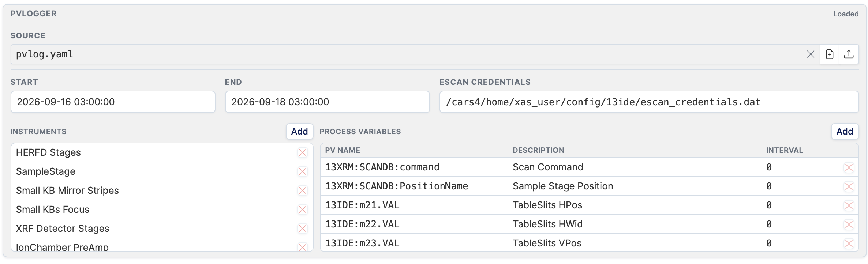Click the new file icon in Source
This screenshot has height=264, width=868.
click(830, 54)
